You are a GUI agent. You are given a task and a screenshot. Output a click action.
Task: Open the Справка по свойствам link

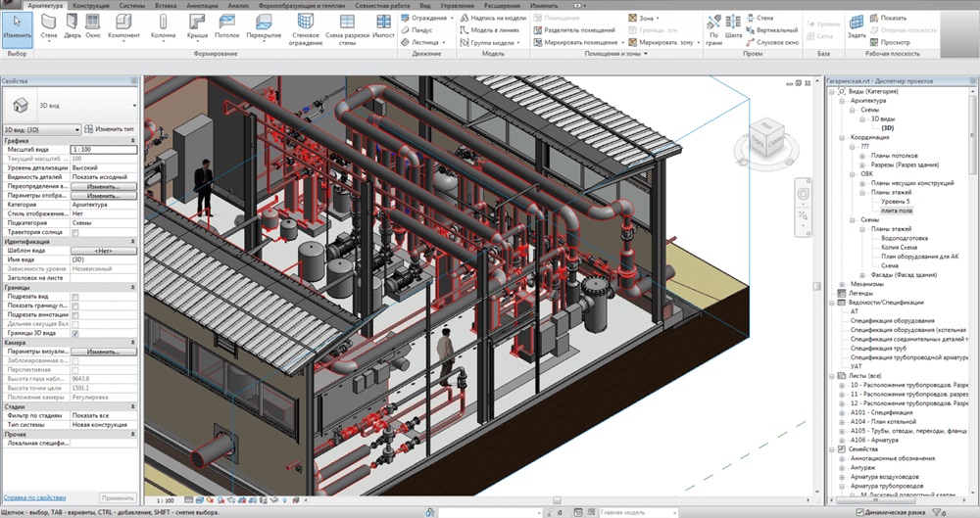tap(34, 498)
